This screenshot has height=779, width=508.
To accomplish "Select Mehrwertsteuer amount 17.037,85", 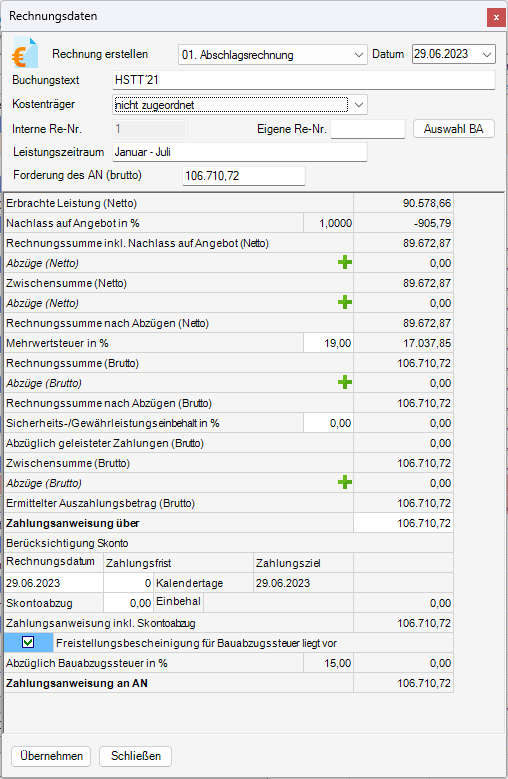I will point(403,343).
